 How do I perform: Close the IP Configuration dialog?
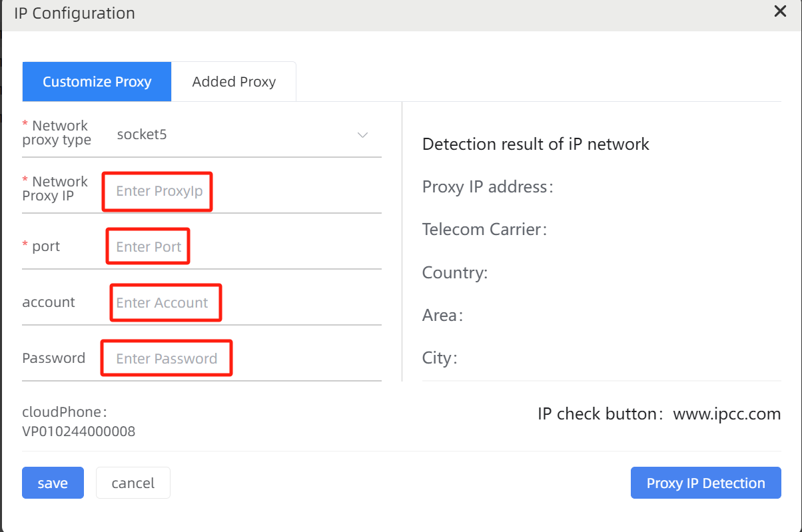(780, 11)
